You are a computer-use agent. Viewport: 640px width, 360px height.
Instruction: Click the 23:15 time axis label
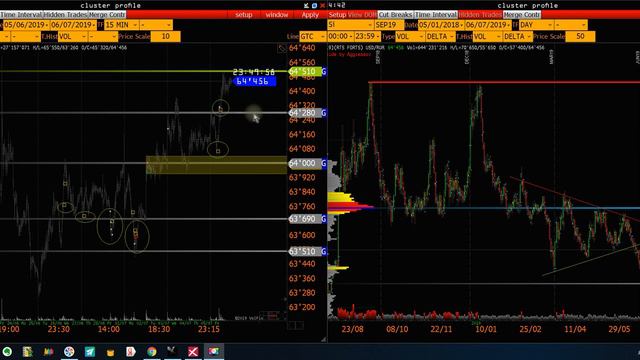pos(209,329)
